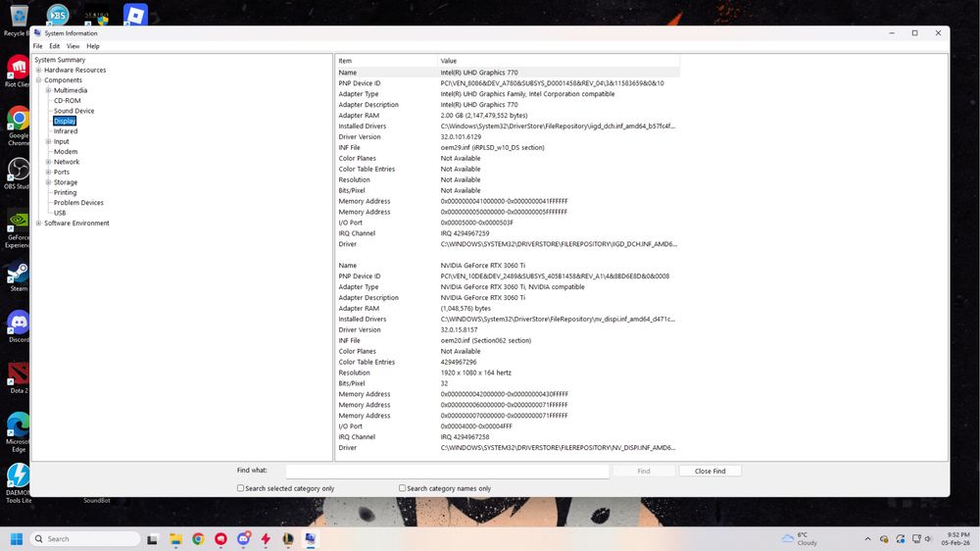Select USB in the tree
This screenshot has width=980, height=551.
(60, 213)
